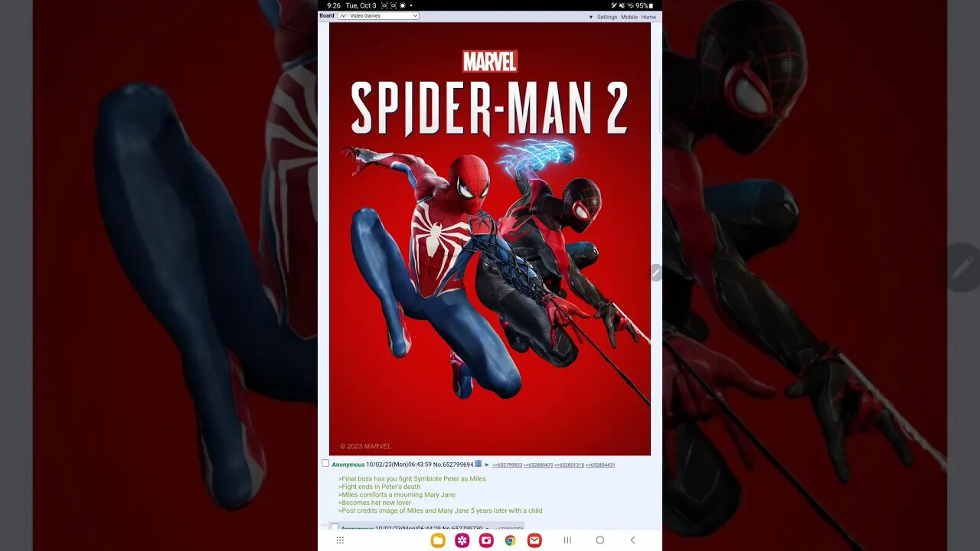This screenshot has width=980, height=551.
Task: Click the Anonymous poster name of post No.652799694
Action: pyautogui.click(x=348, y=465)
